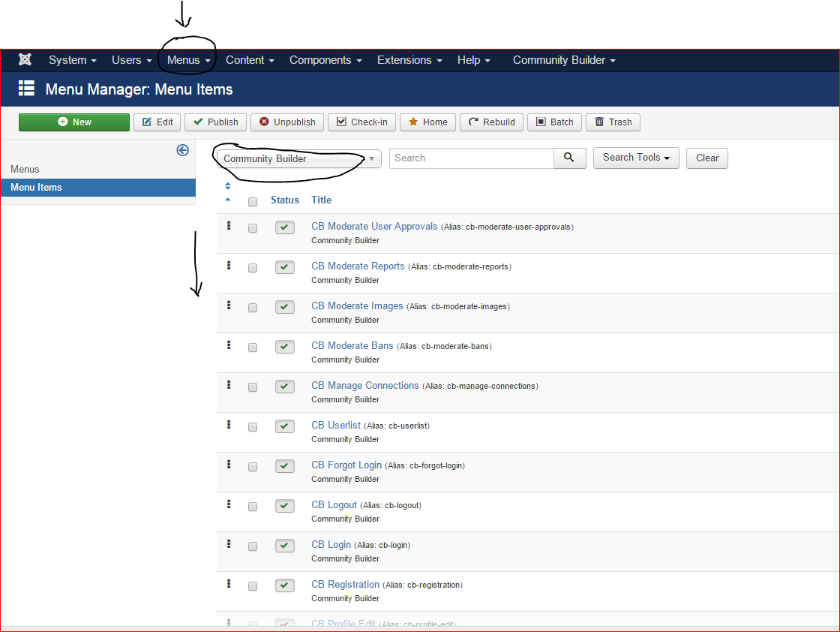Toggle published status of CB Forgot Login
Viewport: 840px width, 632px height.
pyautogui.click(x=284, y=466)
